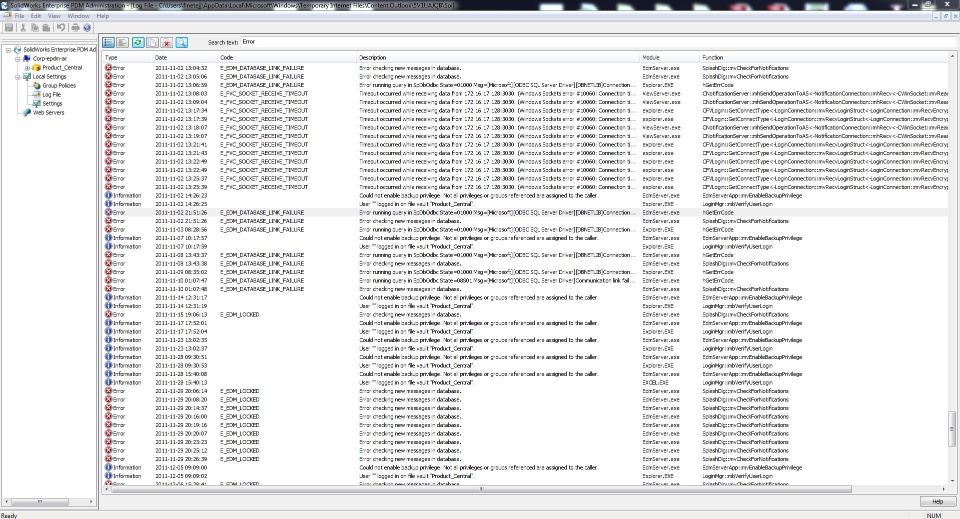Click error icon of row 2011-11-15 19:06:13
The width and height of the screenshot is (960, 519).
(108, 315)
